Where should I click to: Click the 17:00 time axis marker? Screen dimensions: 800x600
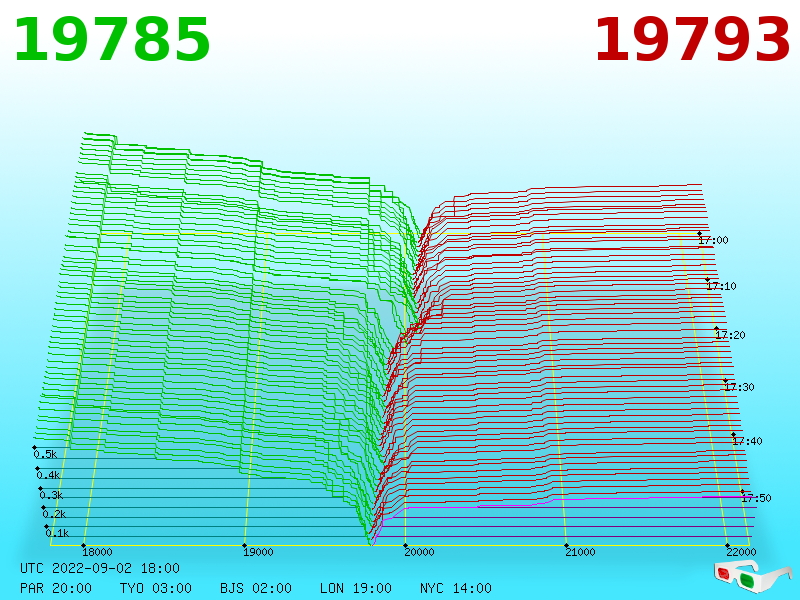pyautogui.click(x=713, y=240)
